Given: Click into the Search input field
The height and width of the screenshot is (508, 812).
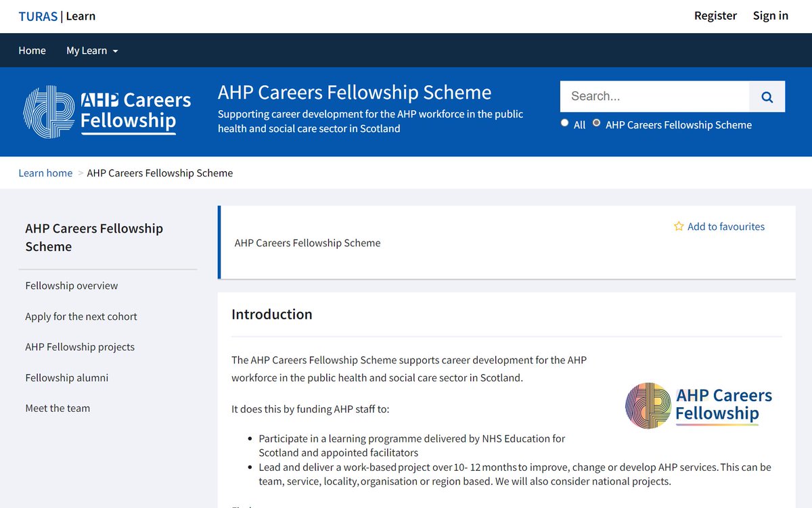Looking at the screenshot, I should pyautogui.click(x=654, y=97).
